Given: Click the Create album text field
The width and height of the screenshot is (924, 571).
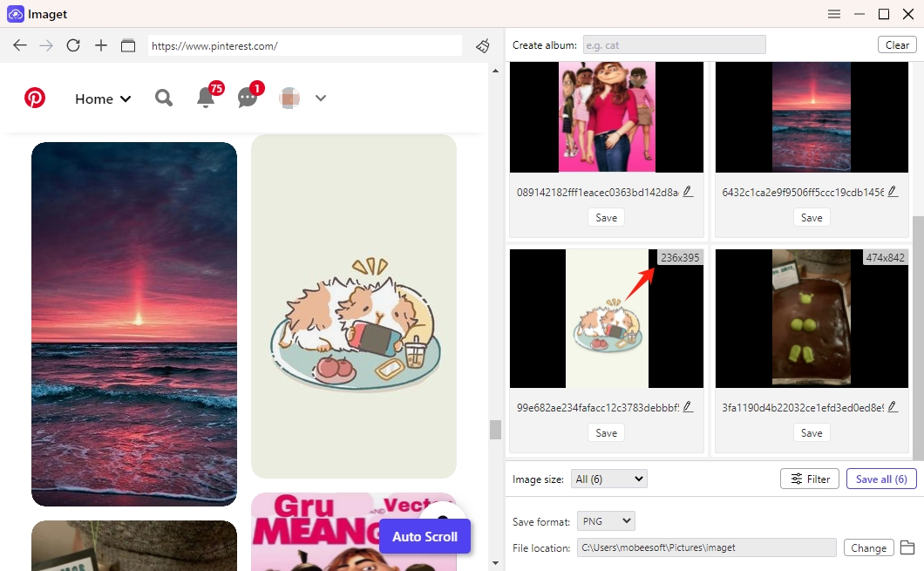Looking at the screenshot, I should (674, 45).
